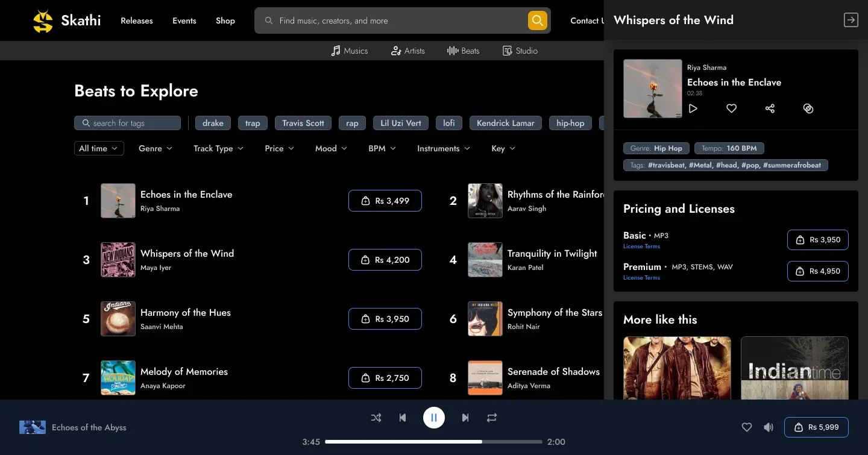Favorite Echoes of the Abyss in player
This screenshot has width=868, height=455.
(747, 427)
